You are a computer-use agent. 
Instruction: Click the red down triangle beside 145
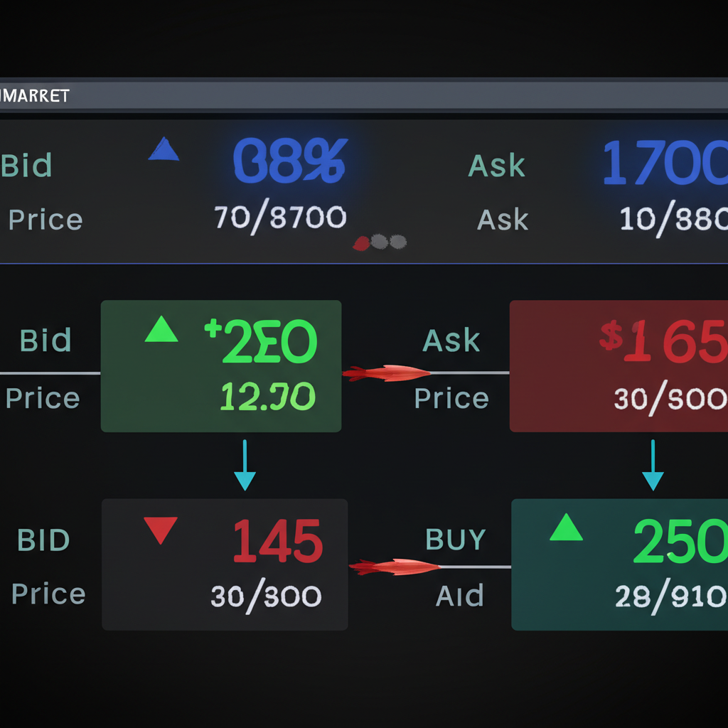(161, 530)
